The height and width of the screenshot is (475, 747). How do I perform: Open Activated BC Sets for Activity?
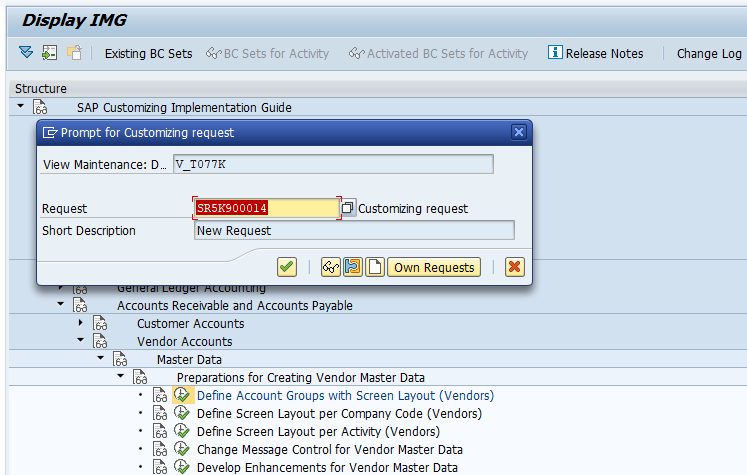click(438, 53)
